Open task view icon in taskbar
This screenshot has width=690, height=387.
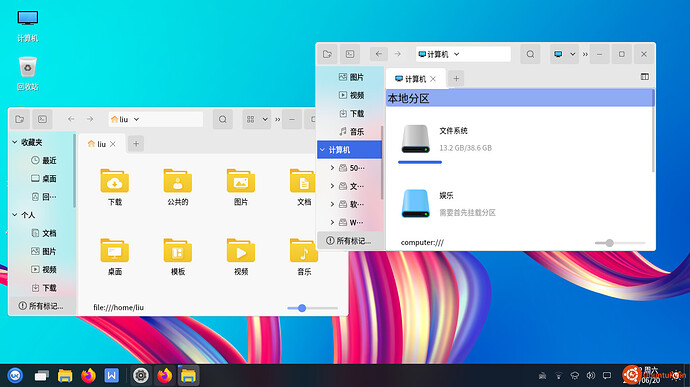41,376
